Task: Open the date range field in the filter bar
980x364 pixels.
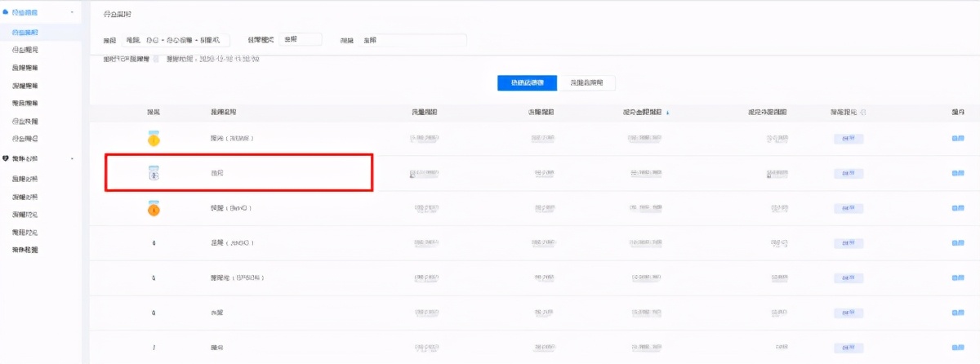Action: (x=176, y=39)
